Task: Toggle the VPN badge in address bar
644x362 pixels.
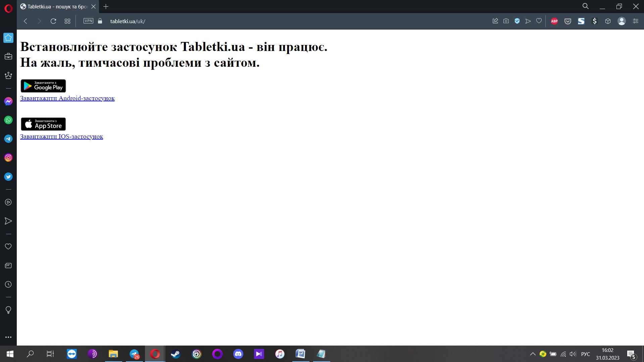Action: tap(88, 21)
